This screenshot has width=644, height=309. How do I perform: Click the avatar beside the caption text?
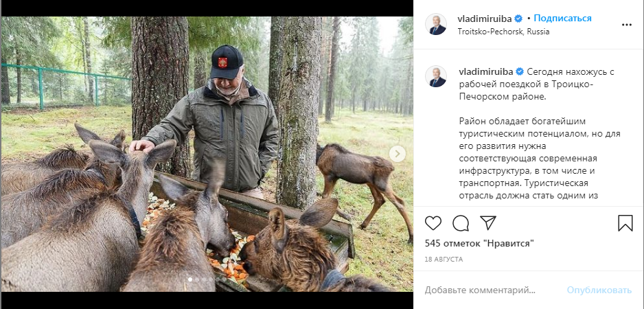(435, 77)
